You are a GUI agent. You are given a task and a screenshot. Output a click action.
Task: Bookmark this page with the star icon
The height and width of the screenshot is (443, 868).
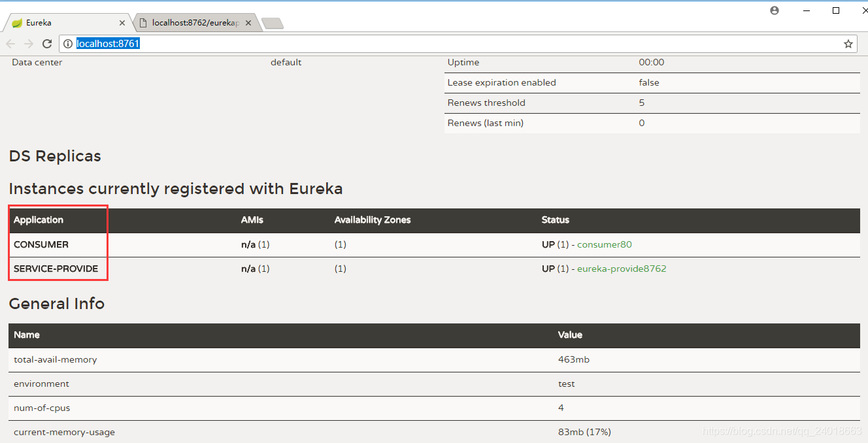point(848,44)
